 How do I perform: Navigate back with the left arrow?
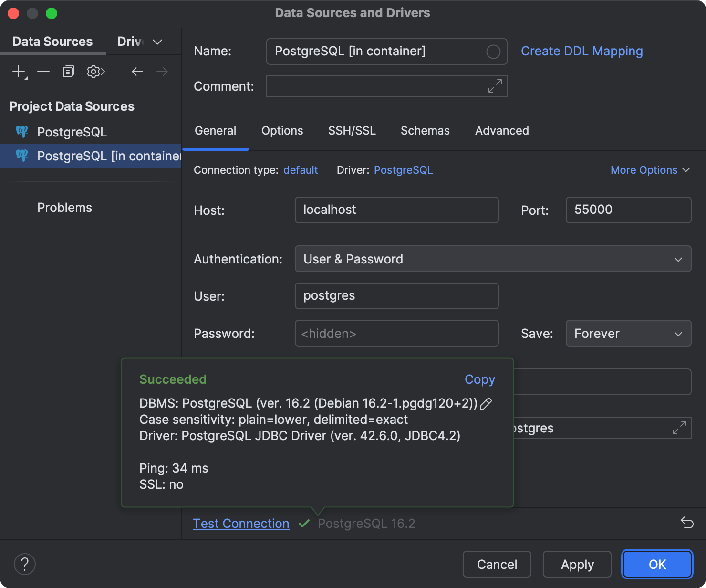click(x=137, y=72)
